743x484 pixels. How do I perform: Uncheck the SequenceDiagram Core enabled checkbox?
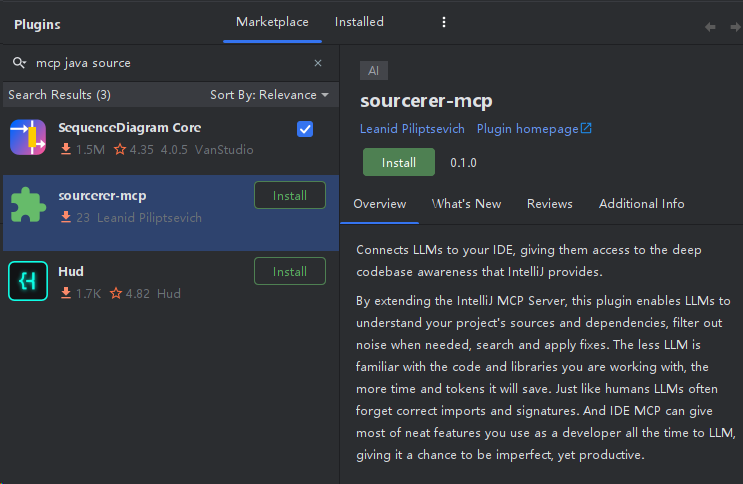pyautogui.click(x=305, y=129)
